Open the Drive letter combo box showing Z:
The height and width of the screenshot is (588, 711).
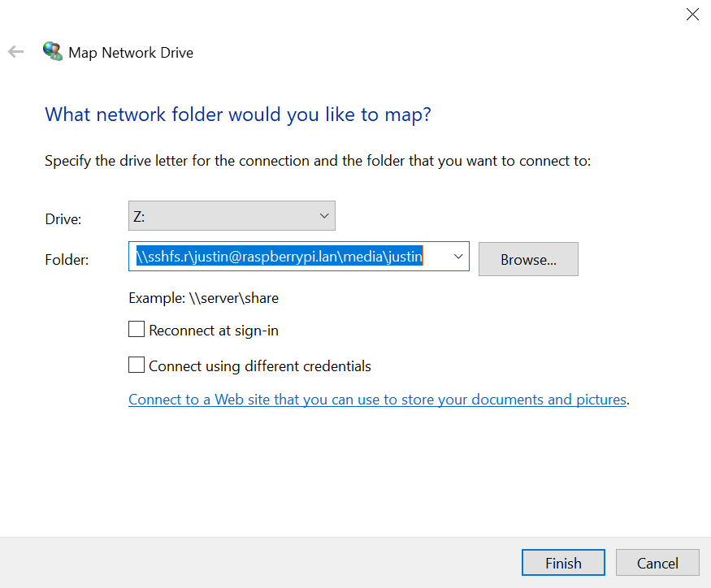pyautogui.click(x=232, y=216)
